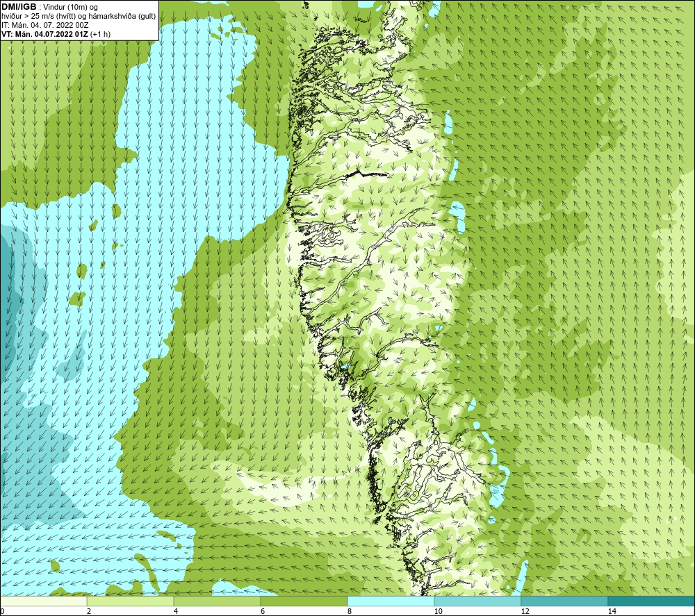
Task: Select the above-14 m/s dark teal swatch
Action: (651, 601)
